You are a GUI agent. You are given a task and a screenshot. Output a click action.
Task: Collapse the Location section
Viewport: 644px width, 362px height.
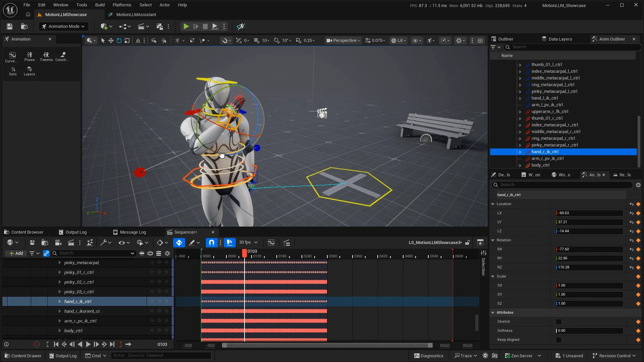tap(493, 204)
